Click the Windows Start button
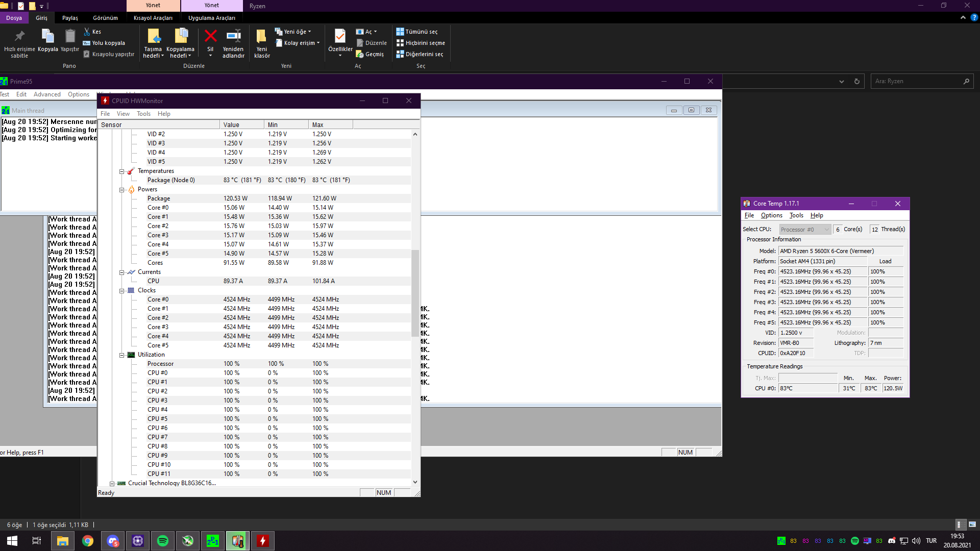This screenshot has height=551, width=980. (12, 541)
